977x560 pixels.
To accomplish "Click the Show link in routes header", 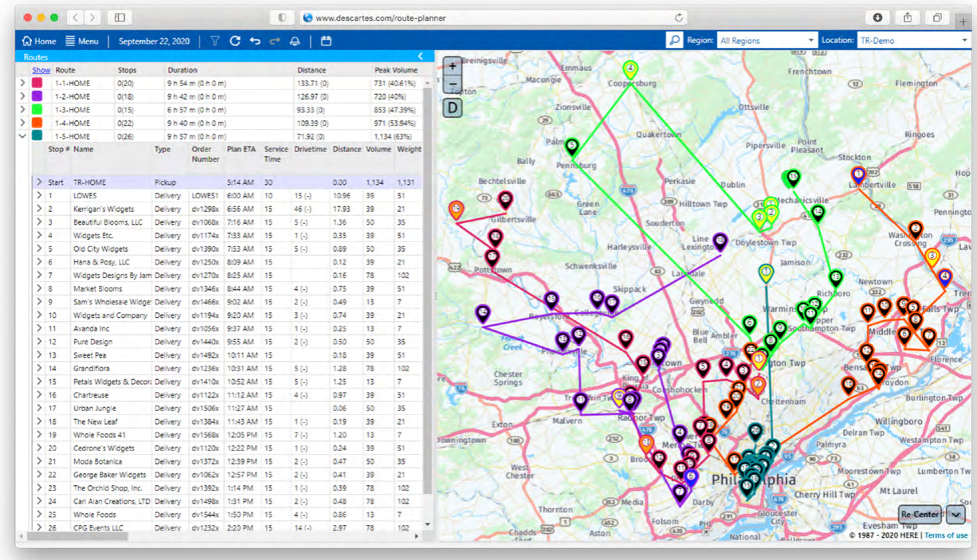I will pos(41,70).
